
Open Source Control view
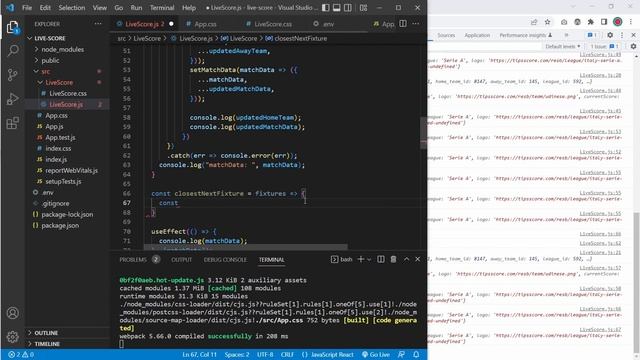[x=13, y=75]
